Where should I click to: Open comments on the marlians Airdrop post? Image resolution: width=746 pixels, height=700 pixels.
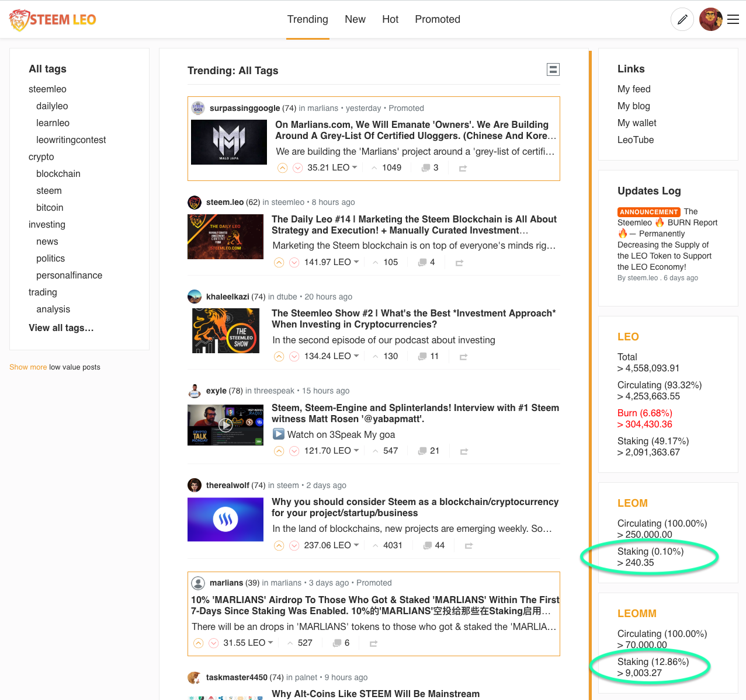(x=341, y=643)
